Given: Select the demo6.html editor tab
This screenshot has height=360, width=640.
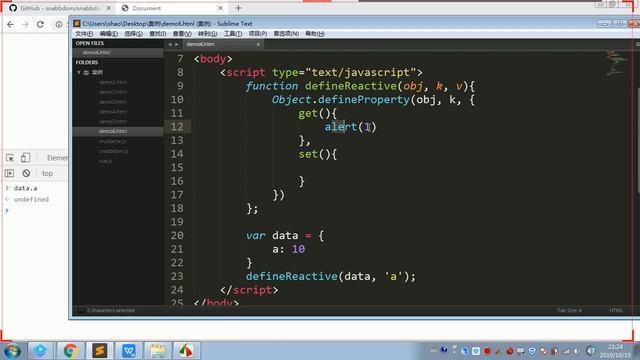Looking at the screenshot, I should pyautogui.click(x=222, y=44).
